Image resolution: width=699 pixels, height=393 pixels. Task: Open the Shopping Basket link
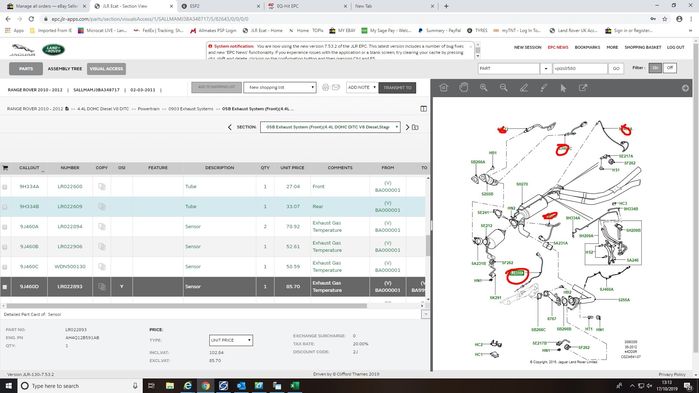[642, 47]
